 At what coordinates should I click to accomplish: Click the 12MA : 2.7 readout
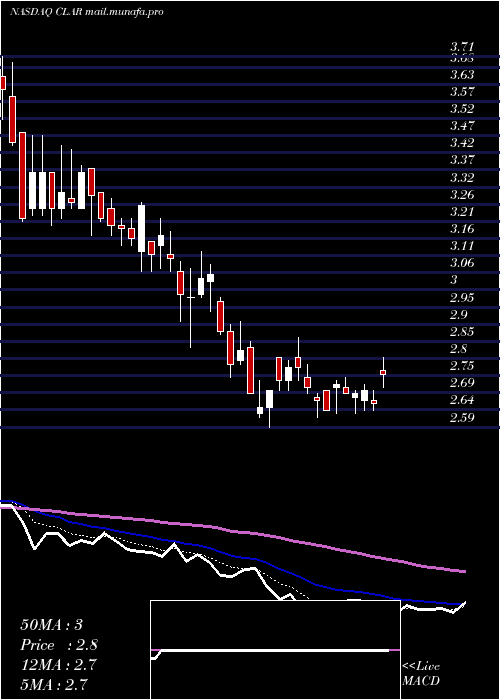[57, 664]
